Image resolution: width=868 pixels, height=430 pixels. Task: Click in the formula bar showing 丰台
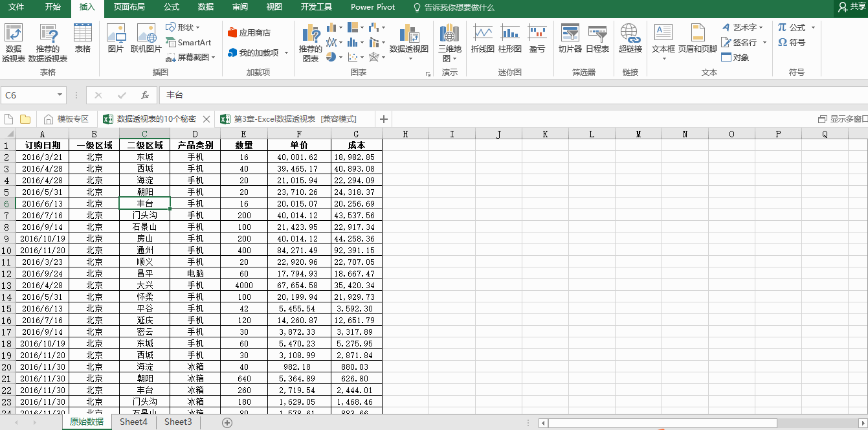(453, 95)
